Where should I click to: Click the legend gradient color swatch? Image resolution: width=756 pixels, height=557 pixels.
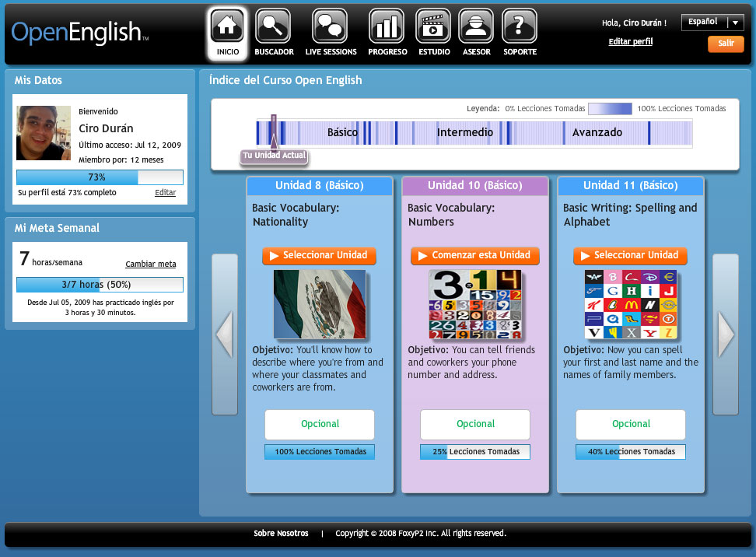(x=610, y=108)
